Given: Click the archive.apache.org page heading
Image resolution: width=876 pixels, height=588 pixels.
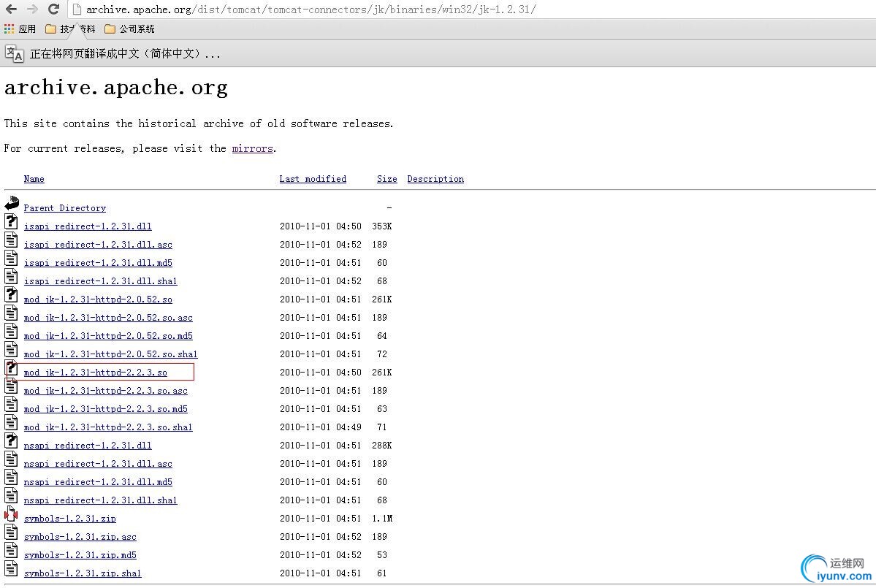Looking at the screenshot, I should coord(116,88).
